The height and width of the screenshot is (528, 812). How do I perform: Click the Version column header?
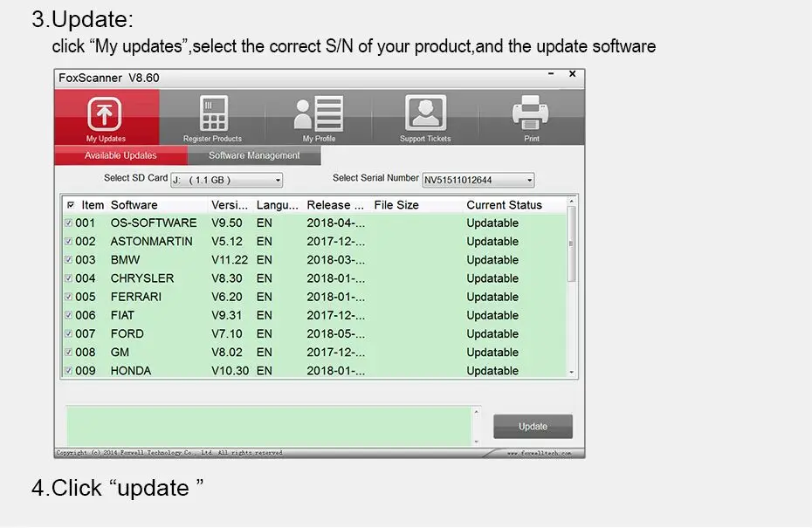coord(230,205)
